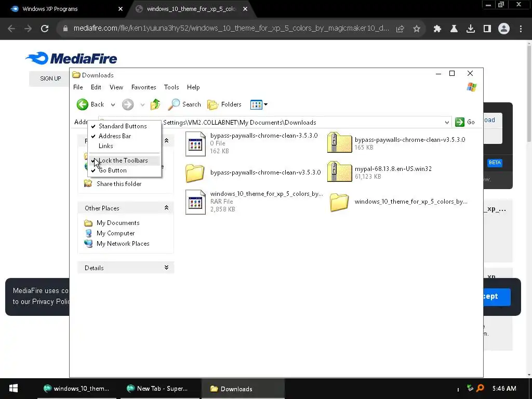
Task: Switch to Windows XP Programs tab
Action: (x=64, y=9)
